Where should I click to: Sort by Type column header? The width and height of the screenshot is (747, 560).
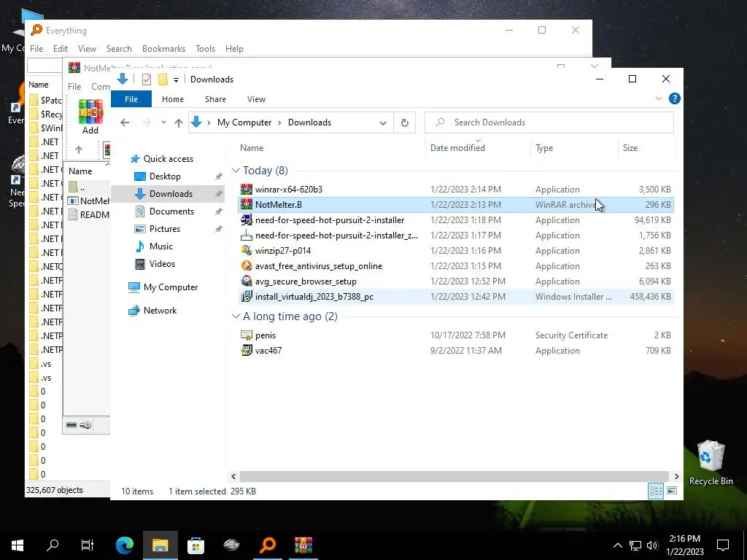pos(574,148)
